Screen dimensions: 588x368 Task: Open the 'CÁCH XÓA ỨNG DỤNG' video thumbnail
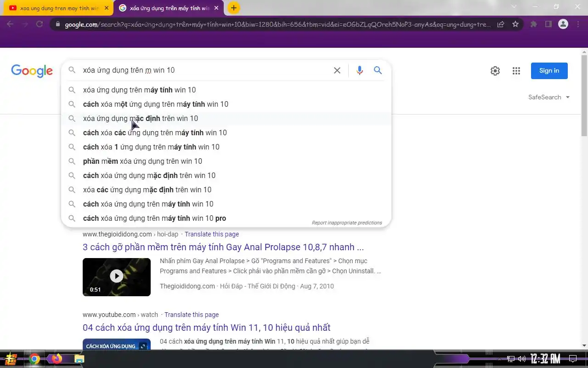click(x=117, y=344)
